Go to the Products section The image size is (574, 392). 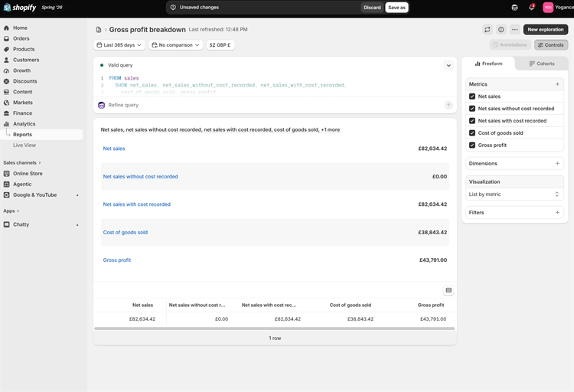click(24, 49)
